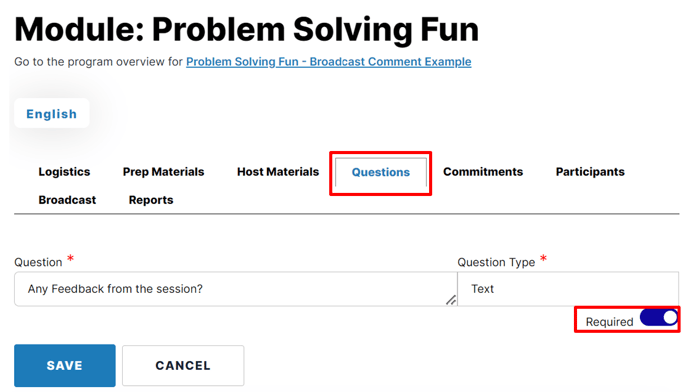Open the Question Type dropdown showing Text
The height and width of the screenshot is (392, 688).
(568, 289)
